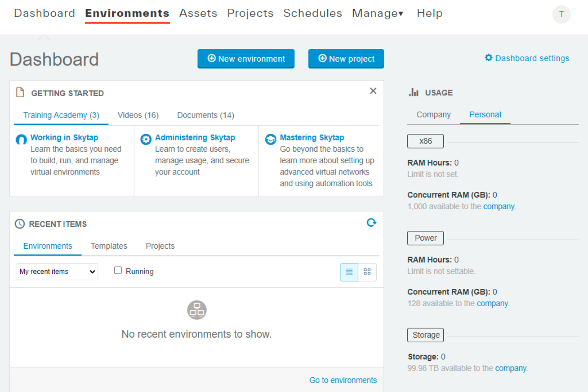Screen dimensions: 588x392
Task: Switch Recent Items to grid view
Action: 367,272
